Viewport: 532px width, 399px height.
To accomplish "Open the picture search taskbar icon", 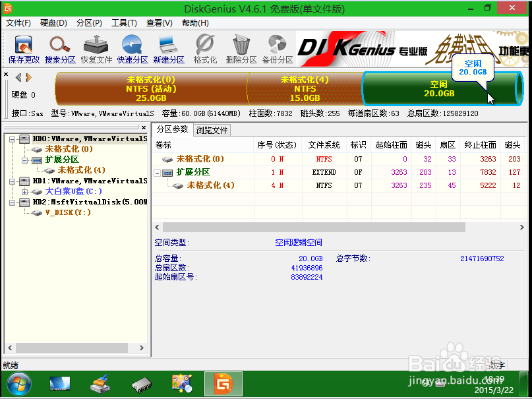I will pos(182,384).
